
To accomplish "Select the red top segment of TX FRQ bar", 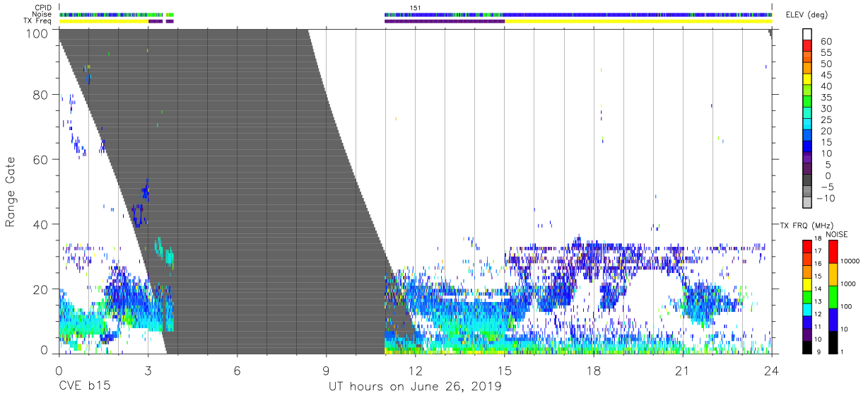I will tap(807, 245).
